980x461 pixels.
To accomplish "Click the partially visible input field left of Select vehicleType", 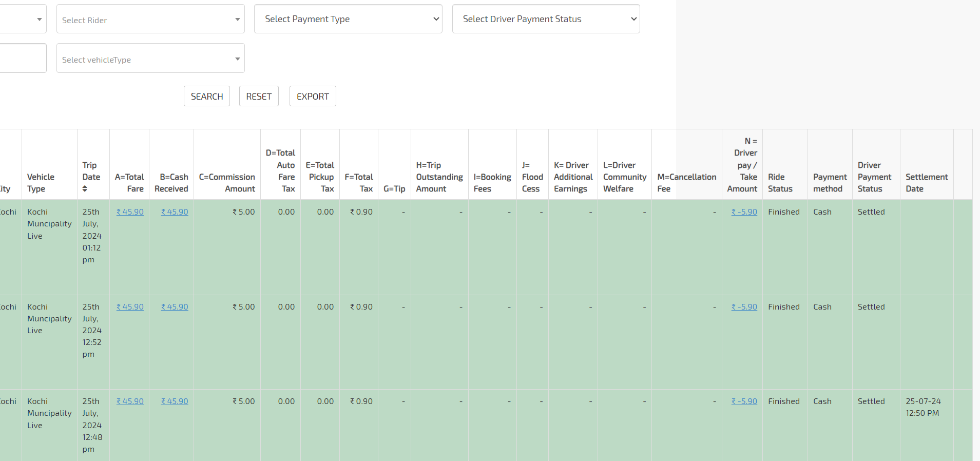I will (23, 58).
